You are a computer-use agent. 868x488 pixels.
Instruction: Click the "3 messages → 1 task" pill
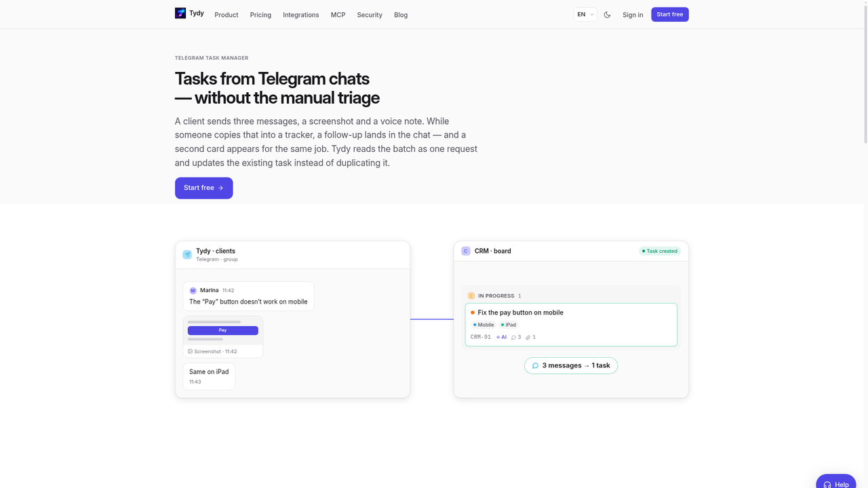click(x=571, y=365)
